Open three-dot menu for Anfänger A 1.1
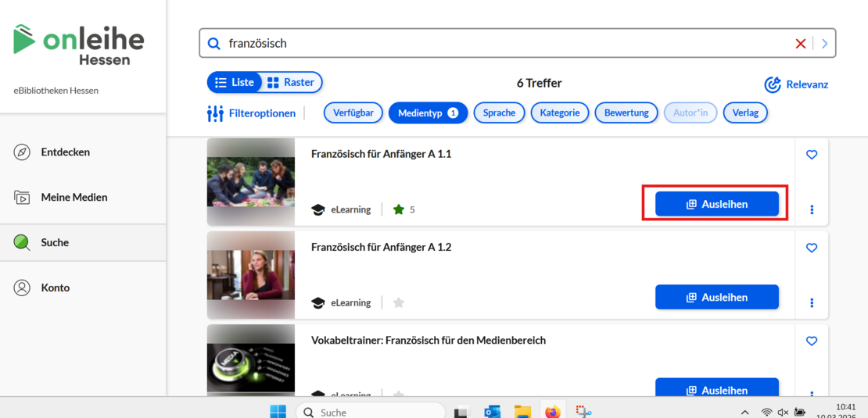868x418 pixels. click(x=812, y=209)
